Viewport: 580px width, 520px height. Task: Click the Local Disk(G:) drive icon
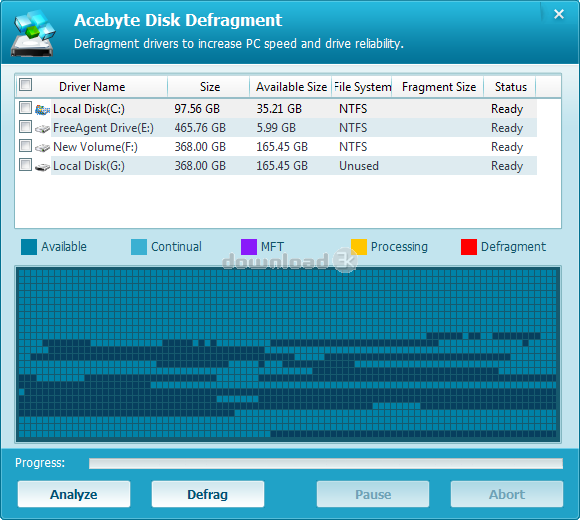point(43,167)
